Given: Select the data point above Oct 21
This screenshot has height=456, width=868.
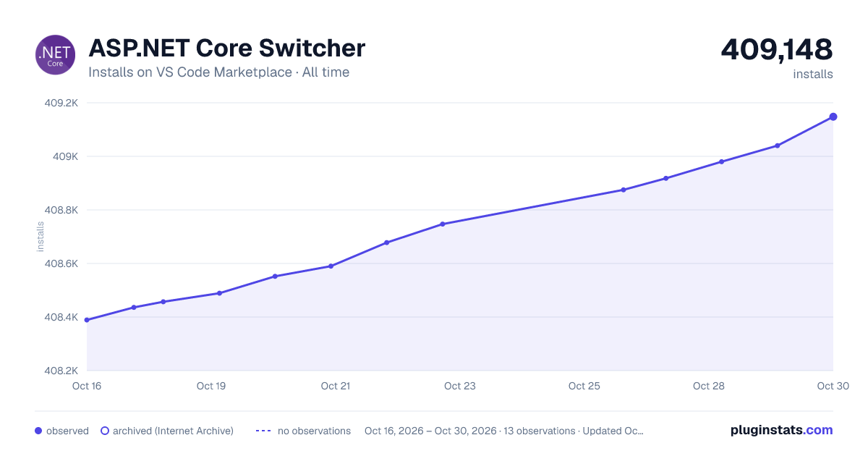Looking at the screenshot, I should pos(331,266).
